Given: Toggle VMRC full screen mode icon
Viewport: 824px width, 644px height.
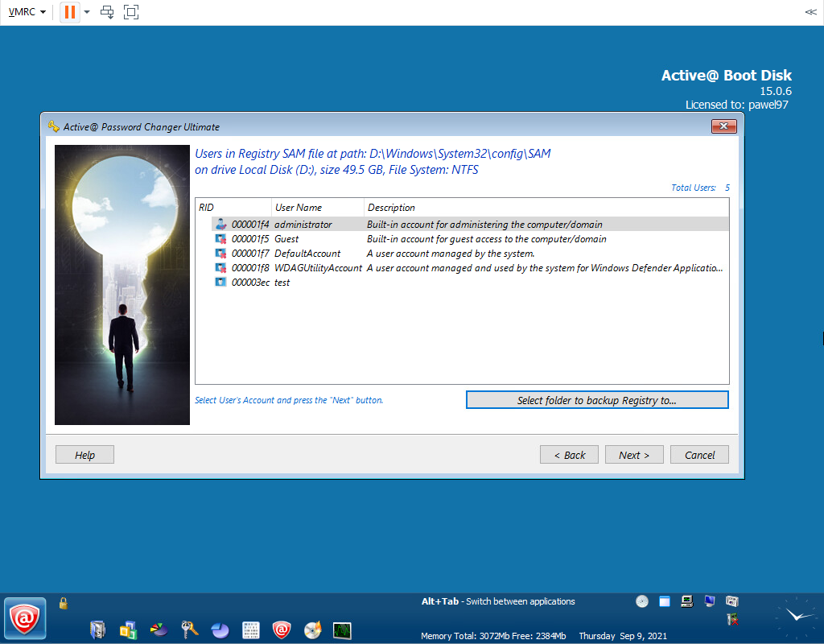Looking at the screenshot, I should [x=131, y=11].
